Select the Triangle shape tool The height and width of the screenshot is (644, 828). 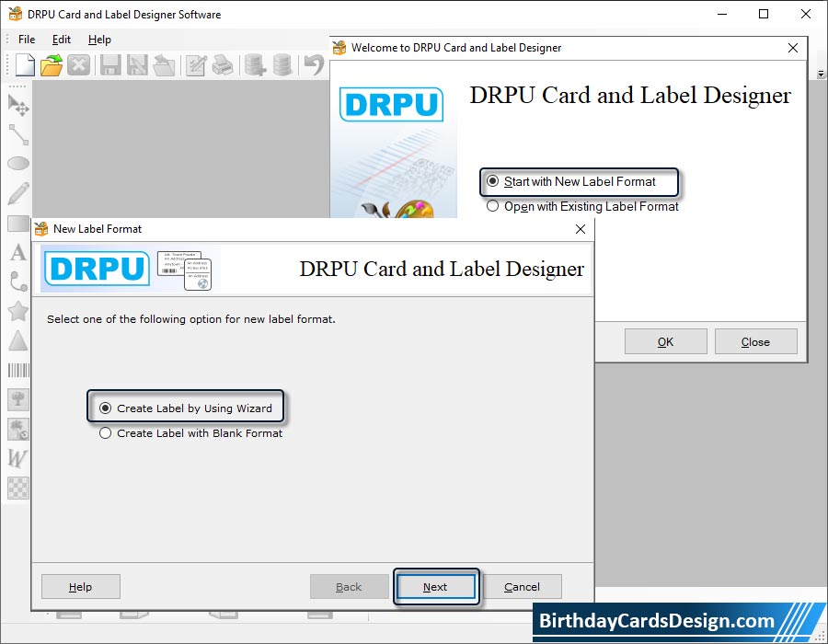tap(18, 340)
